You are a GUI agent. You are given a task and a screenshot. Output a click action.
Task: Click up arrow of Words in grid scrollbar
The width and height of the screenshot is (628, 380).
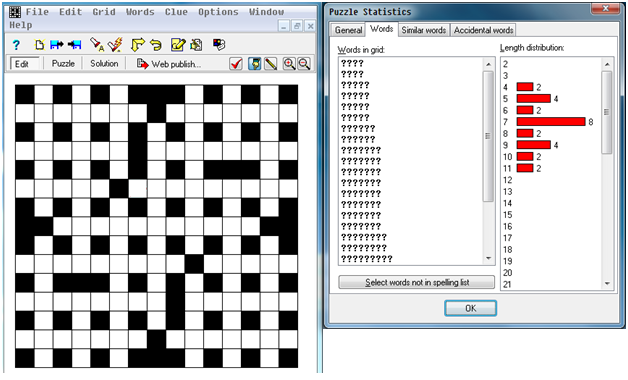(x=488, y=64)
